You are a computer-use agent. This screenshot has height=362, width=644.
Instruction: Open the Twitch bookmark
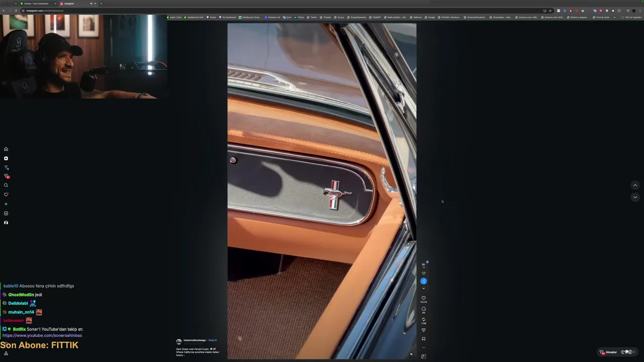tap(211, 18)
